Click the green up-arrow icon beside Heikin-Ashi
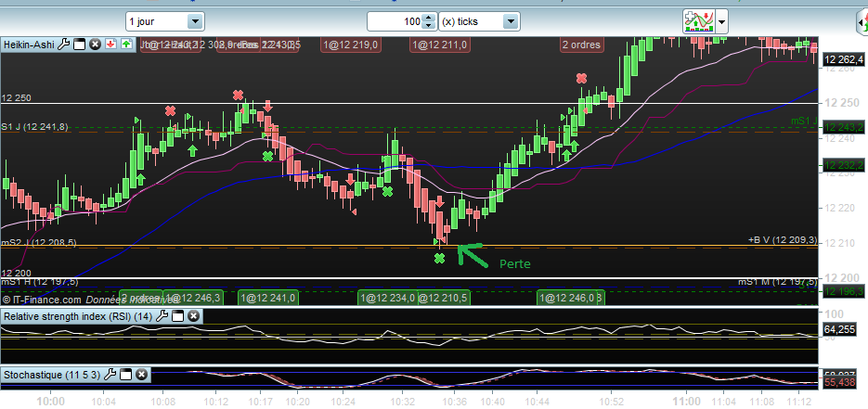Screen dimensions: 868x409 127,45
